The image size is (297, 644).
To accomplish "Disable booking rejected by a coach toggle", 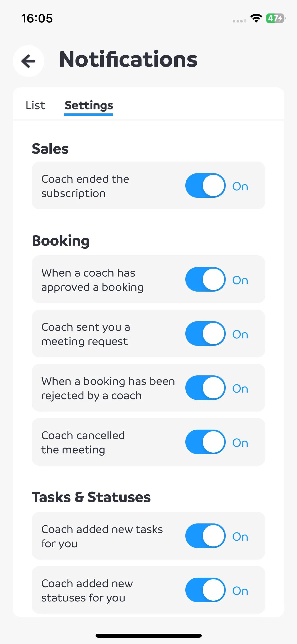I will click(205, 388).
